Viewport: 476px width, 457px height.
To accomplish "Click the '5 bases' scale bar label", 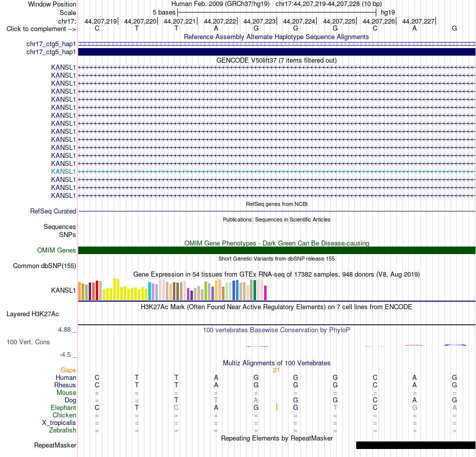I will pos(164,13).
